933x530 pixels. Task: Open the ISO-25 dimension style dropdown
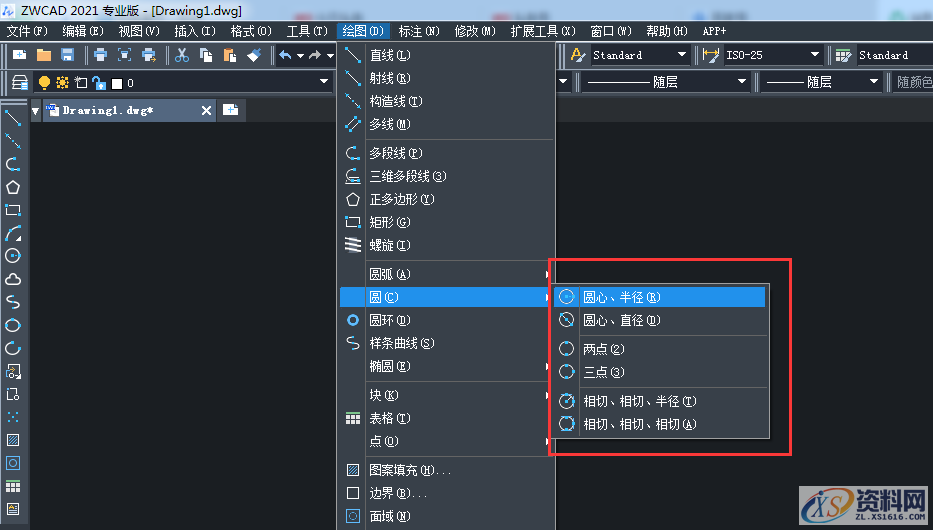click(815, 55)
